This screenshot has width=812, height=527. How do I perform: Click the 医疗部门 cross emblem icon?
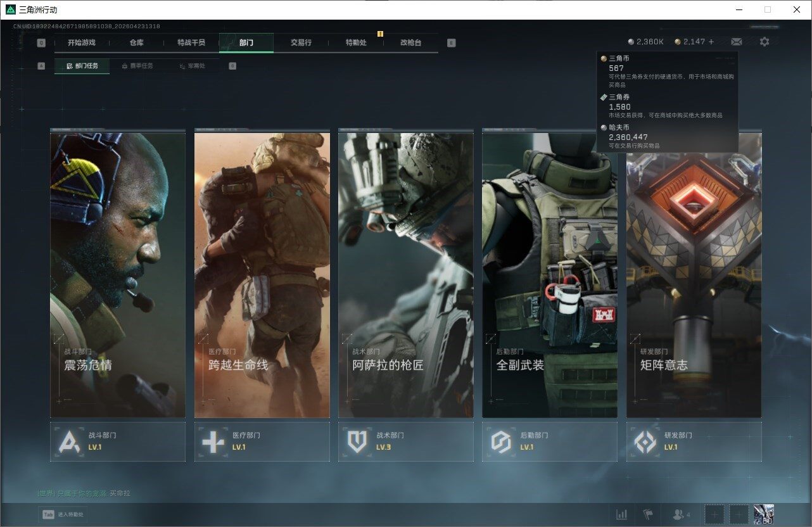pyautogui.click(x=213, y=441)
